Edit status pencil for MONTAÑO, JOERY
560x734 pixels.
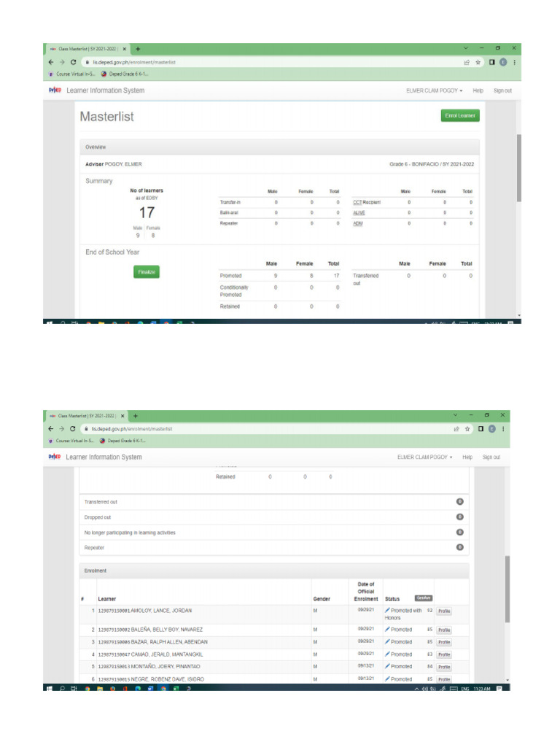click(387, 666)
